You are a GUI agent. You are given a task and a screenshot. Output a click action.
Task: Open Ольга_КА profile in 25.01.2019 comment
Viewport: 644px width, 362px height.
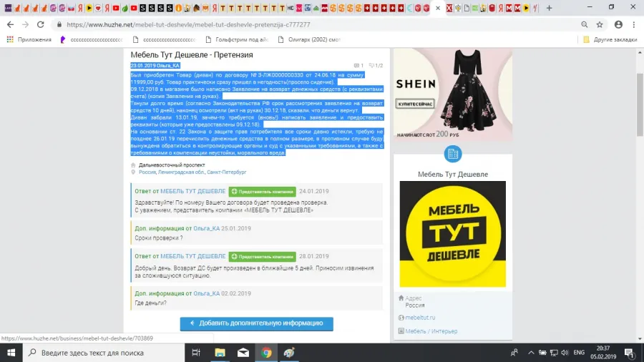point(207,228)
